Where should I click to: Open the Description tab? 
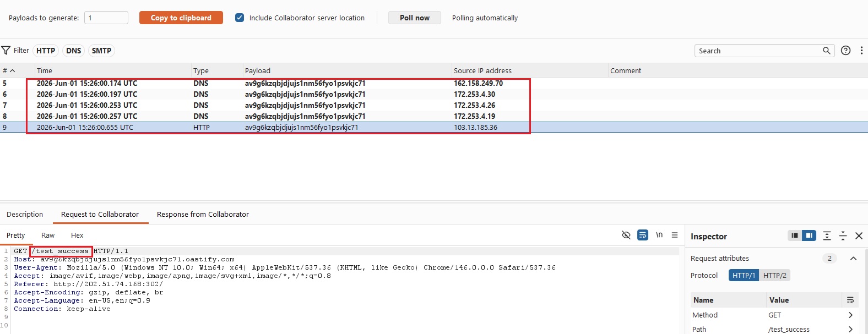pyautogui.click(x=25, y=214)
